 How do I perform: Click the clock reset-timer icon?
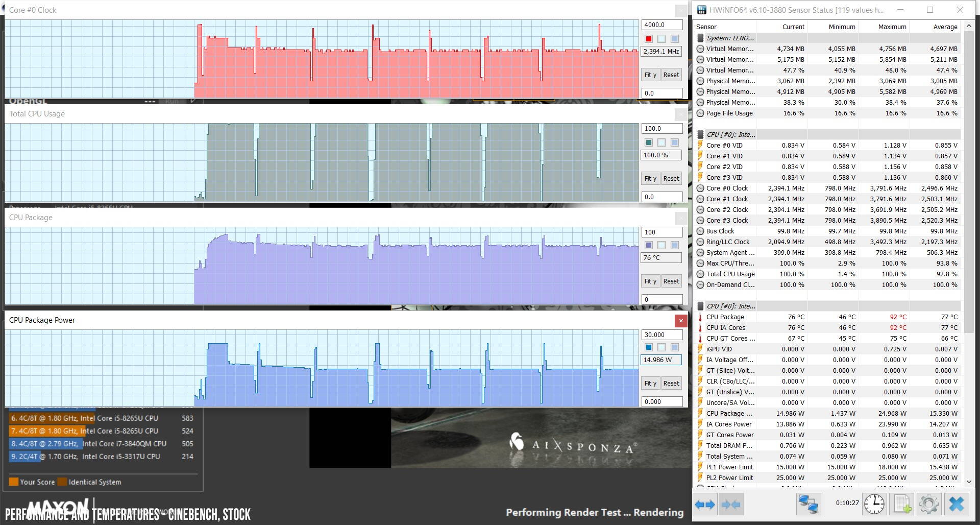[x=874, y=504]
